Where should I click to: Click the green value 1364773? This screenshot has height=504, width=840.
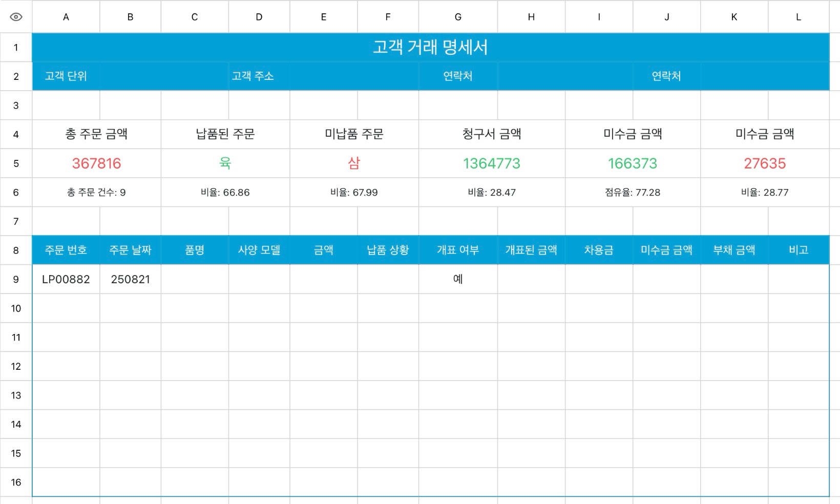coord(492,163)
